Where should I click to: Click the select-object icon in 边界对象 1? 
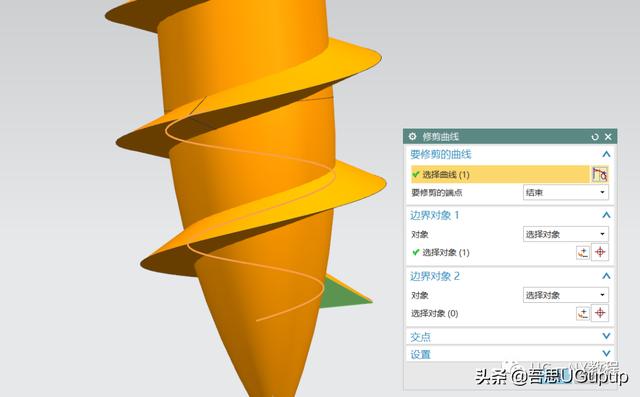(x=583, y=252)
